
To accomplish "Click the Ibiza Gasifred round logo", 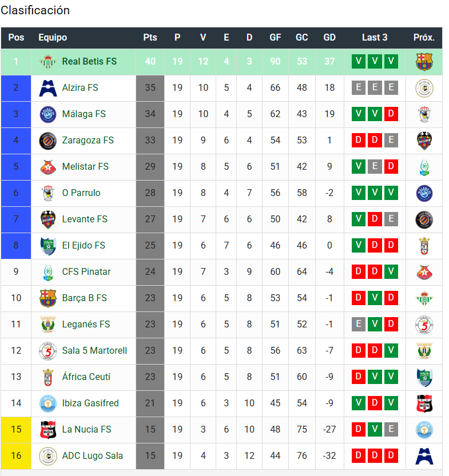I will [x=48, y=403].
